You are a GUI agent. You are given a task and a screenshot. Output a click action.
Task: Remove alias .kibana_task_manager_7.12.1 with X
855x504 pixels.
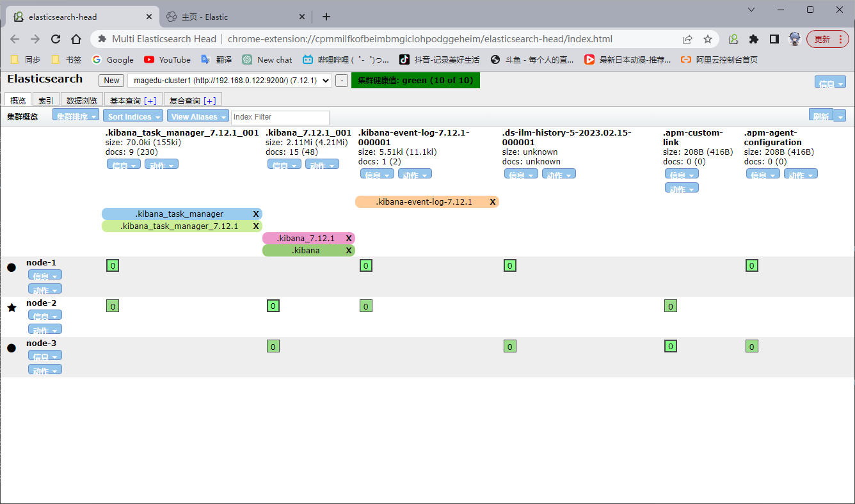[256, 226]
